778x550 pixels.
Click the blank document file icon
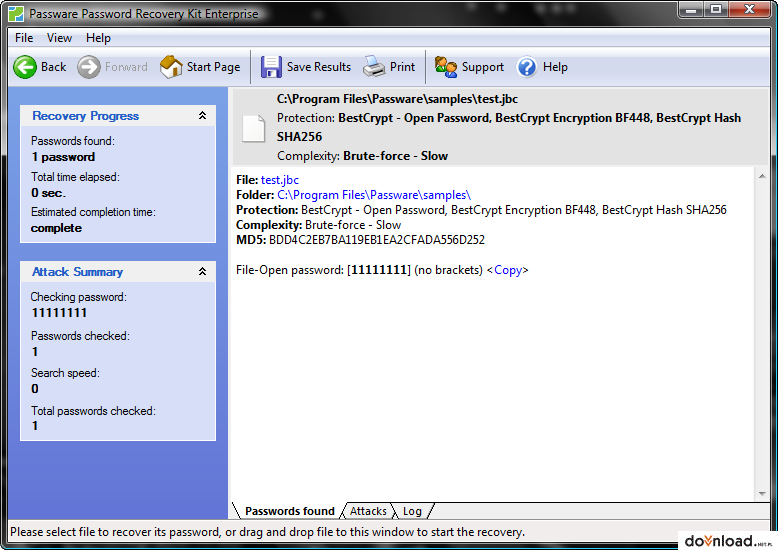(253, 129)
